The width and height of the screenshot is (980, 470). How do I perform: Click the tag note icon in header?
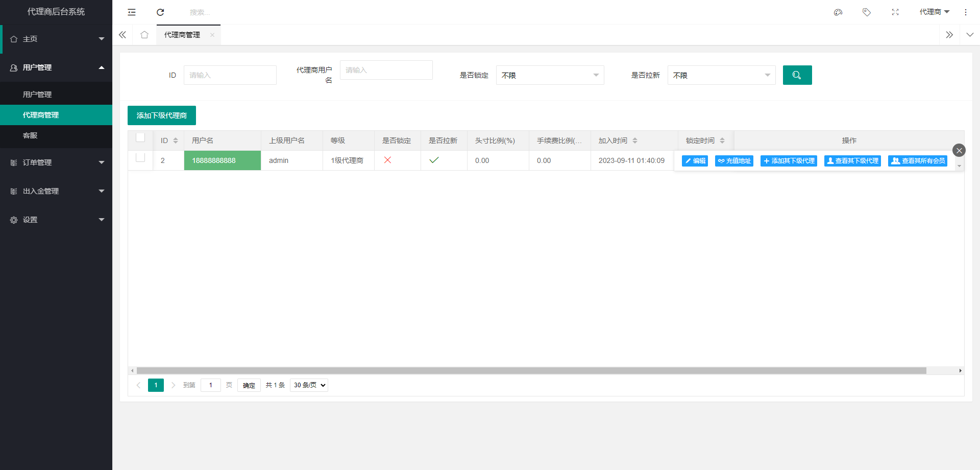click(866, 12)
